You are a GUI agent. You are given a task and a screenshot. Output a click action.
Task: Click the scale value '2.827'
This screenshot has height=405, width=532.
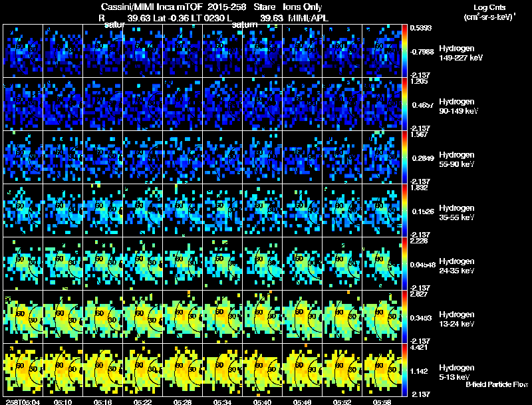[419, 294]
